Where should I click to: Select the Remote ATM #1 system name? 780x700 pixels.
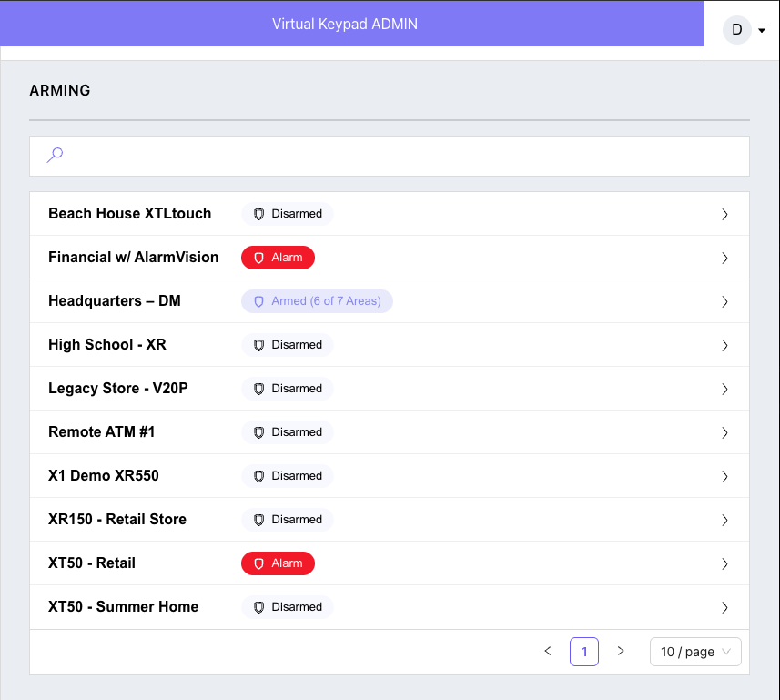click(101, 432)
